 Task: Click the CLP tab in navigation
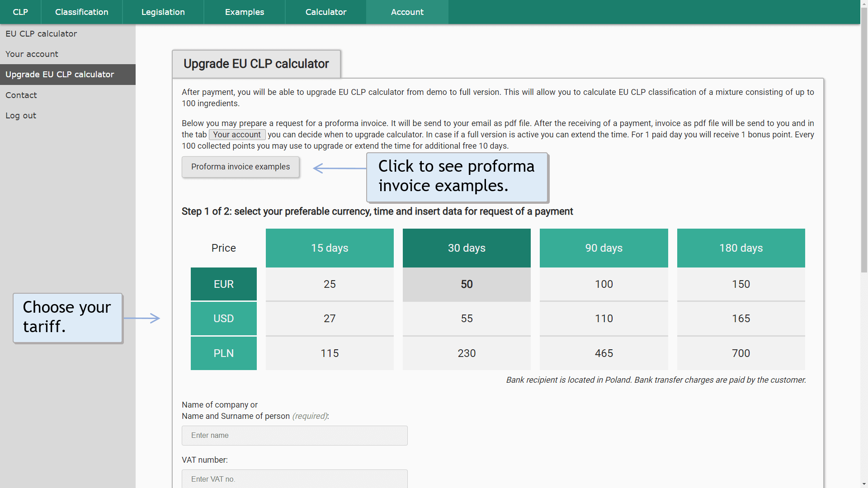click(20, 12)
